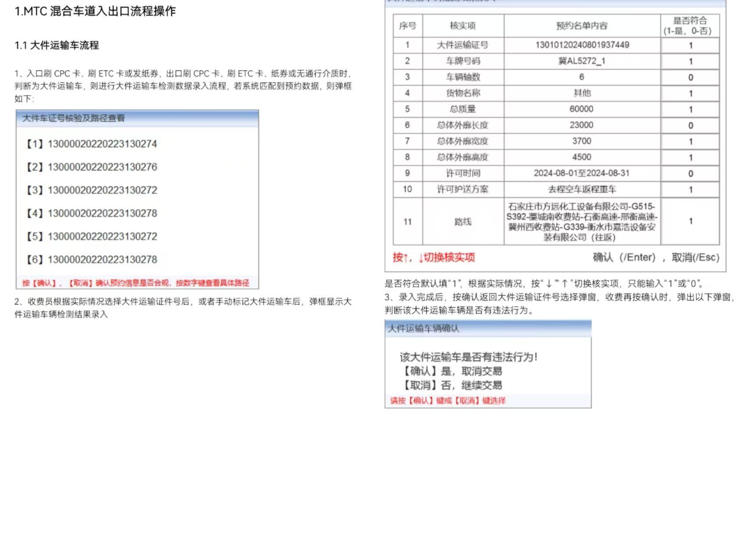
Task: Choose "【确认】是, 取消交易"
Action: pyautogui.click(x=451, y=371)
